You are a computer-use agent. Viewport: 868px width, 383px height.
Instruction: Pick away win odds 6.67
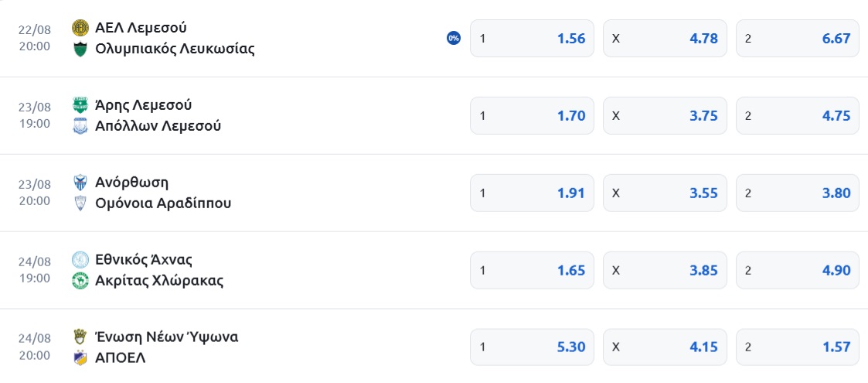[798, 38]
